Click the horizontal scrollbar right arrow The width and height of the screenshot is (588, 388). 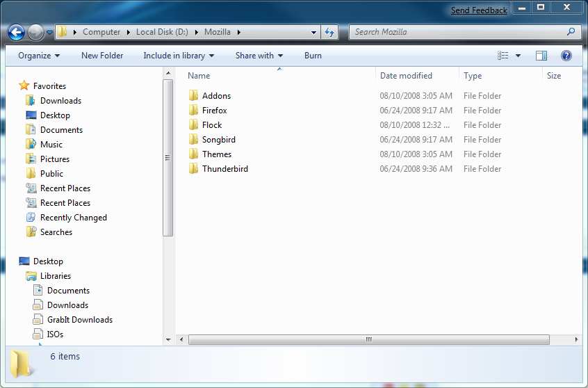coord(576,339)
